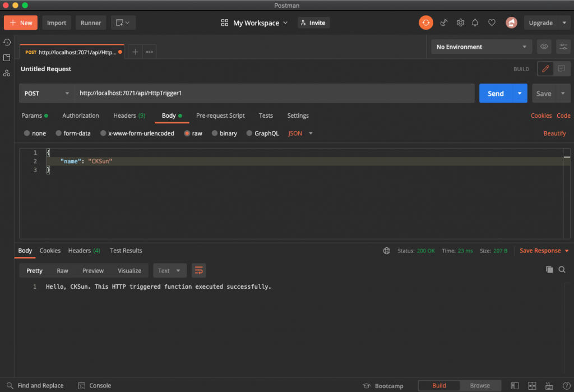Copy the response with the copy icon
This screenshot has height=392, width=574.
(x=549, y=270)
